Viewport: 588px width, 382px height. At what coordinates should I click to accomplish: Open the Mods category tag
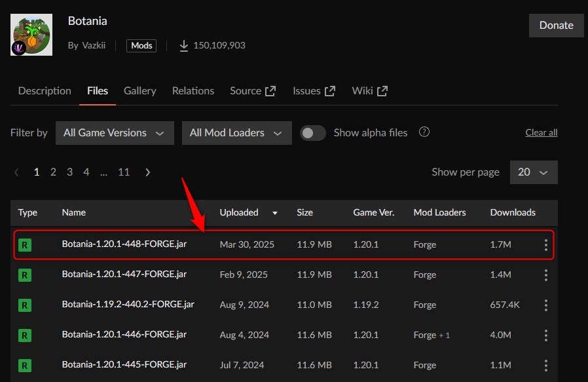[x=141, y=46]
